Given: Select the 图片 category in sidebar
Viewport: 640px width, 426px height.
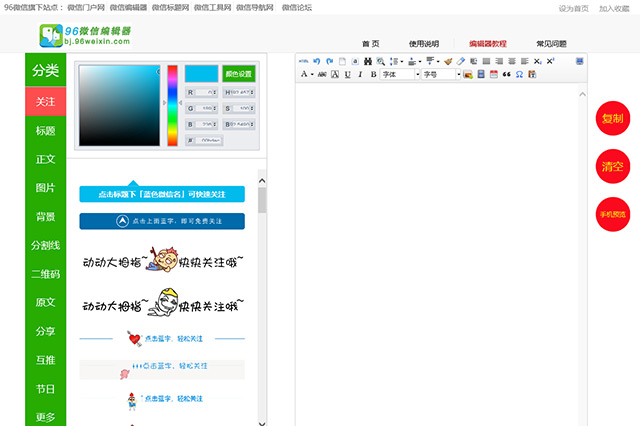Looking at the screenshot, I should (45, 188).
